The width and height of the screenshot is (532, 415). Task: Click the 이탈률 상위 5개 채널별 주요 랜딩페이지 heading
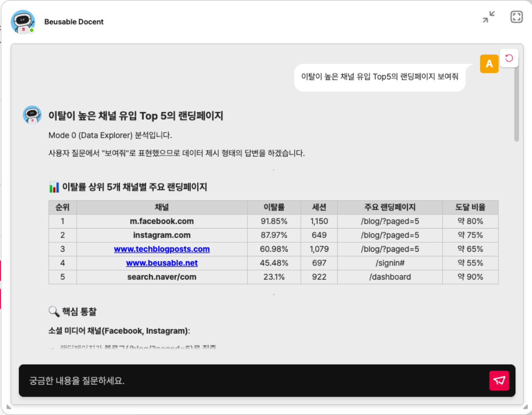coord(135,187)
